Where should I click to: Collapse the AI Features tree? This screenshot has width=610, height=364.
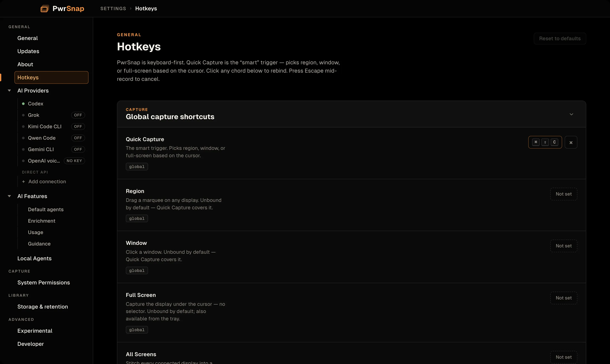pyautogui.click(x=9, y=196)
